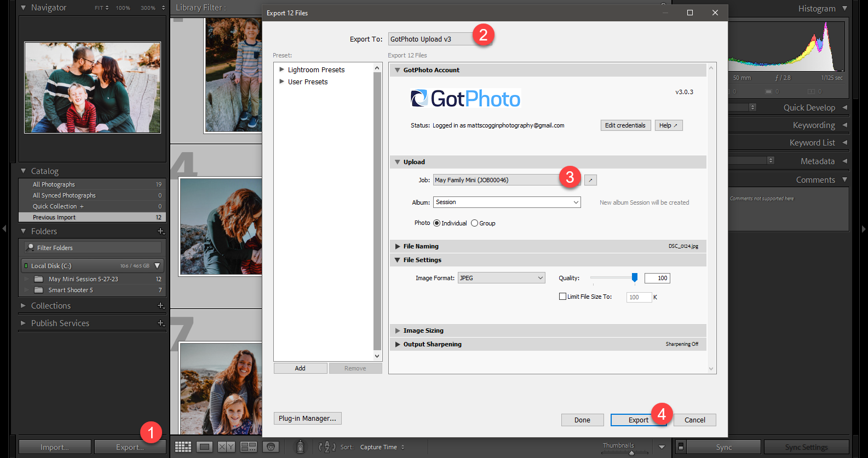Click the JPEG Quality slider handle
This screenshot has height=458, width=868.
click(635, 278)
